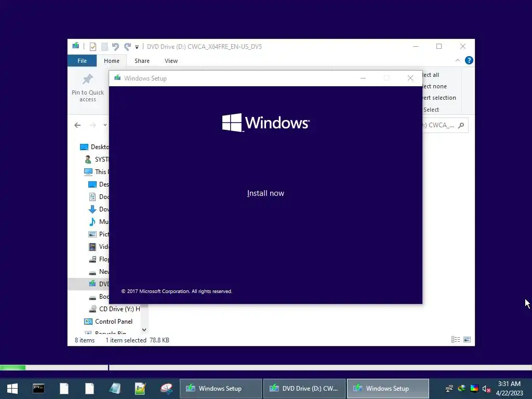Click Select all in the ribbon
Viewport: 532px width, 399px height.
click(x=431, y=75)
